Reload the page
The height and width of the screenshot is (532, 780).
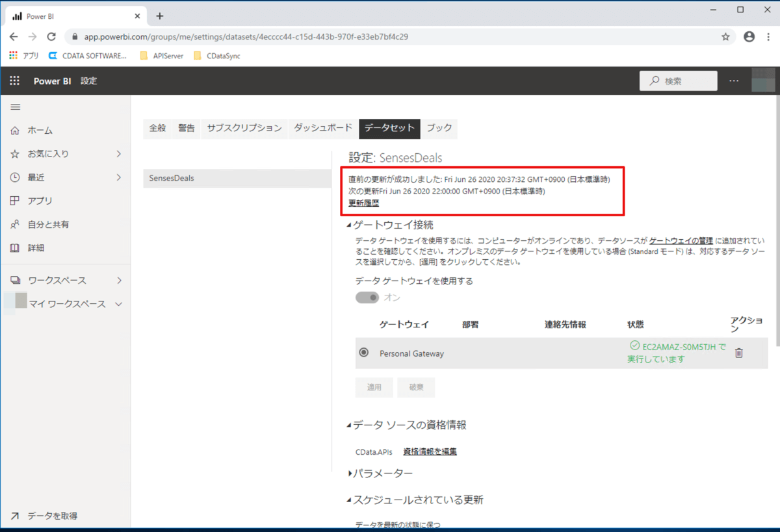(x=51, y=37)
